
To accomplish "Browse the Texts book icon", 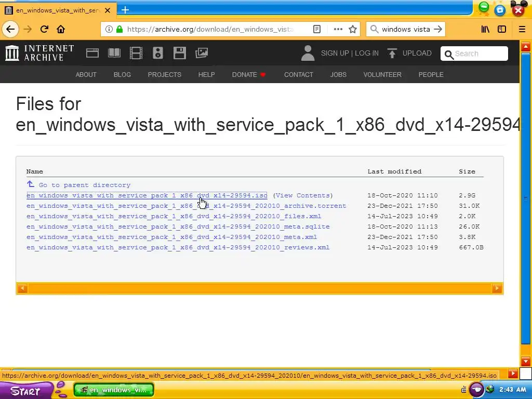I will pyautogui.click(x=114, y=53).
